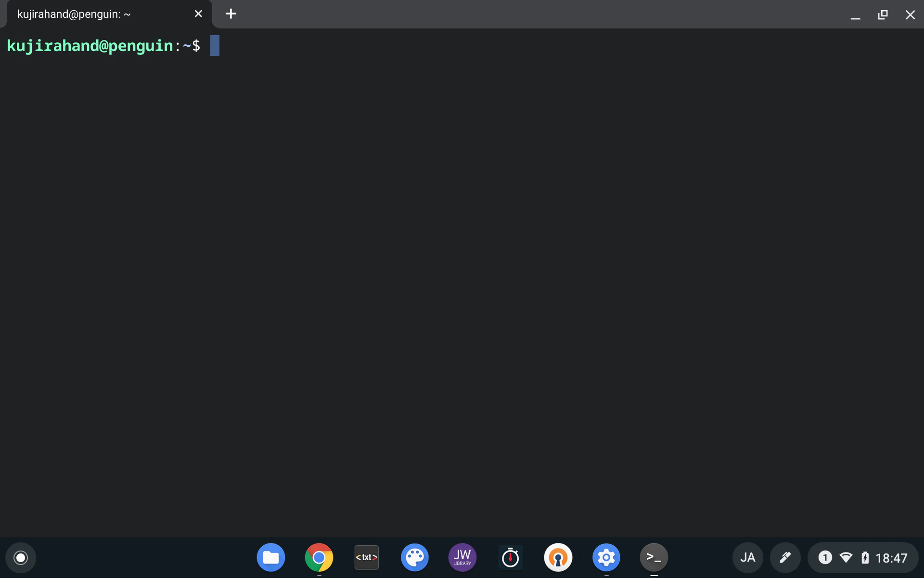The image size is (924, 578).
Task: Click the terminal prompt cursor
Action: tap(215, 46)
